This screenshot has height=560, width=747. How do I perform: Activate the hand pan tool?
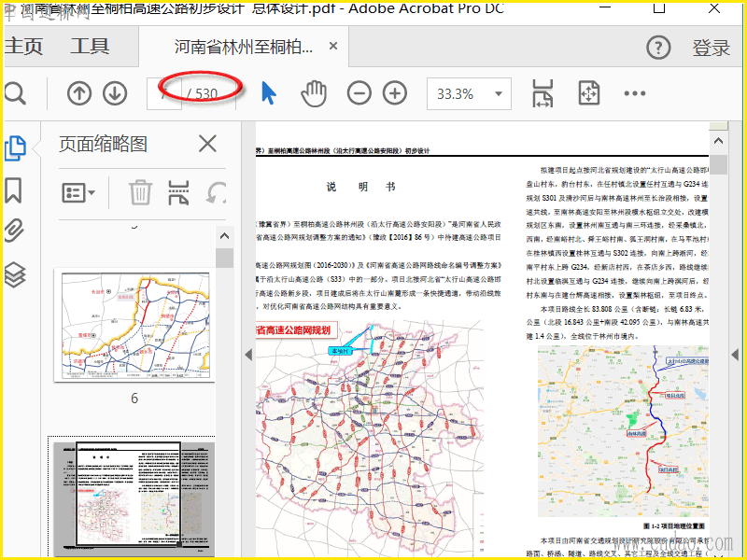click(x=314, y=93)
